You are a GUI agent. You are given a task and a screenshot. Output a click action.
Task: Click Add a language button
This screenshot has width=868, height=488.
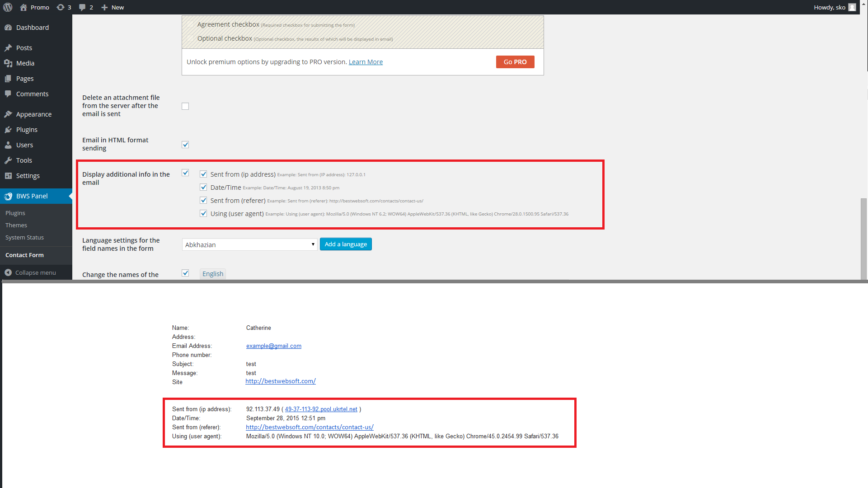click(346, 244)
